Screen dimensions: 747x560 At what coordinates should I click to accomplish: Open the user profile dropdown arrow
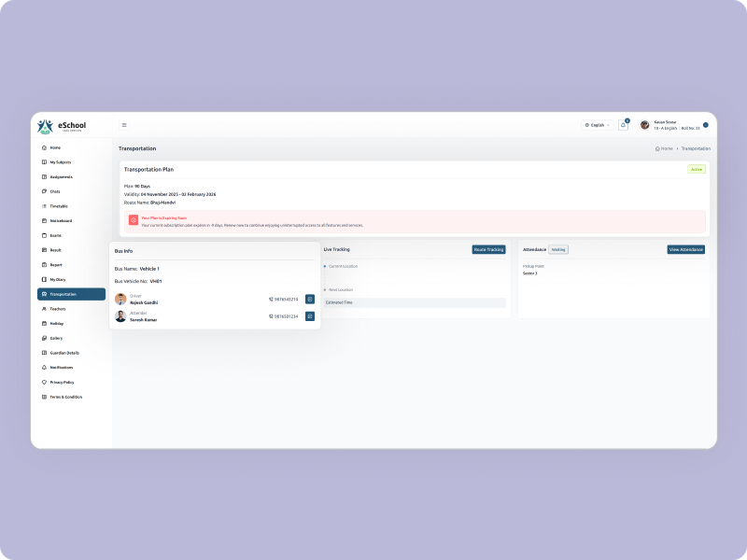[706, 125]
